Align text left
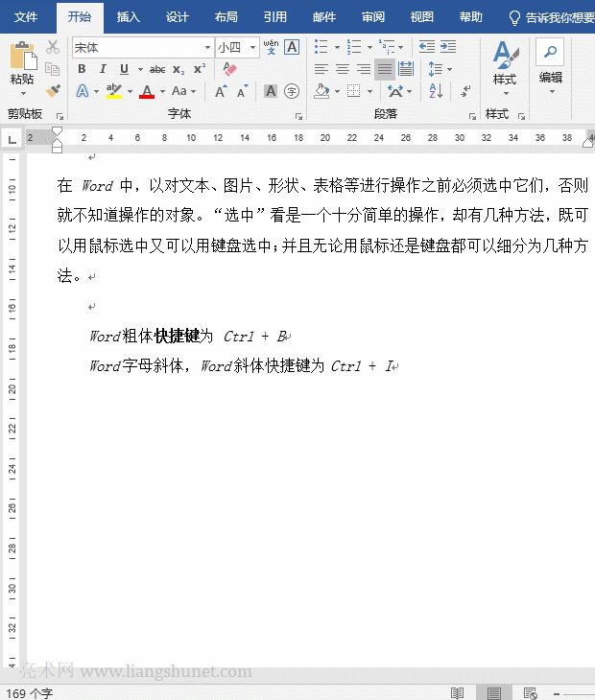 321,69
